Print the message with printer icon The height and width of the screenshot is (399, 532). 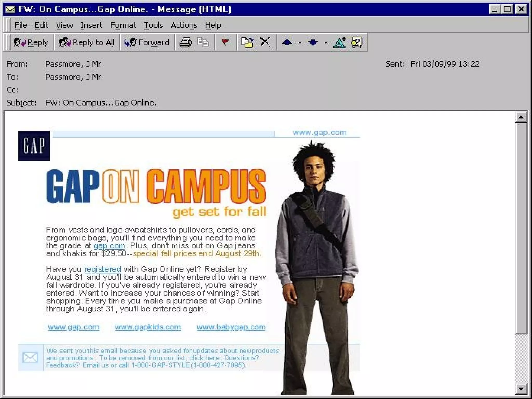[185, 42]
